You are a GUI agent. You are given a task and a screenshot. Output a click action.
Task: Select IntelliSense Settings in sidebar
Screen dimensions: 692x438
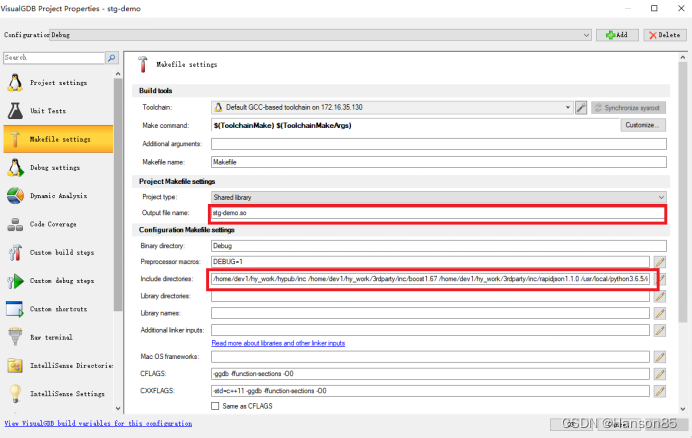click(x=58, y=393)
